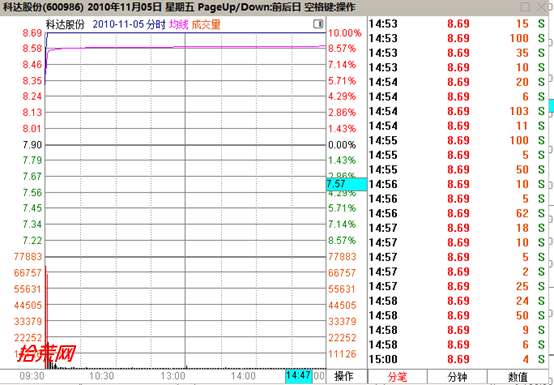Viewport: 554px width, 385px height.
Task: Select 14:54 trade row with volume 11
Action: click(x=457, y=126)
